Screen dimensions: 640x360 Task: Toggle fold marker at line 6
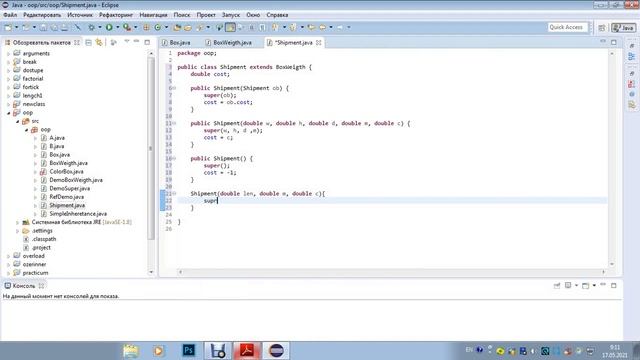click(174, 88)
